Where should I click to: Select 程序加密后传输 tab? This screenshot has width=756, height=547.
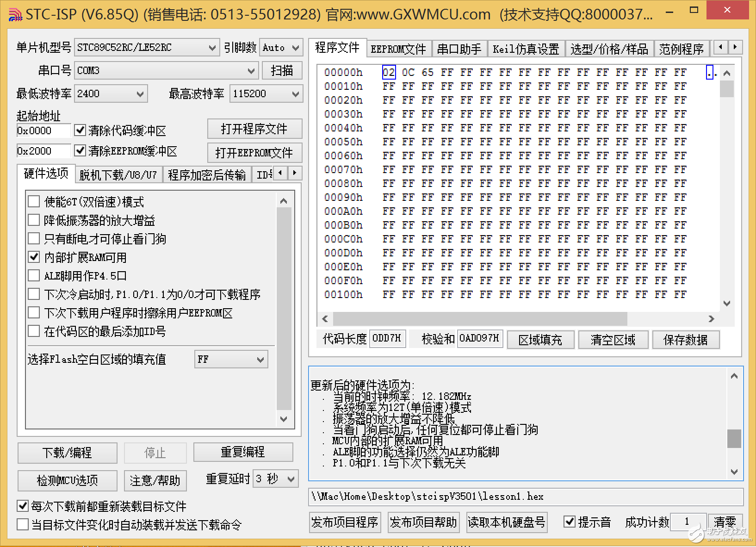(x=207, y=174)
